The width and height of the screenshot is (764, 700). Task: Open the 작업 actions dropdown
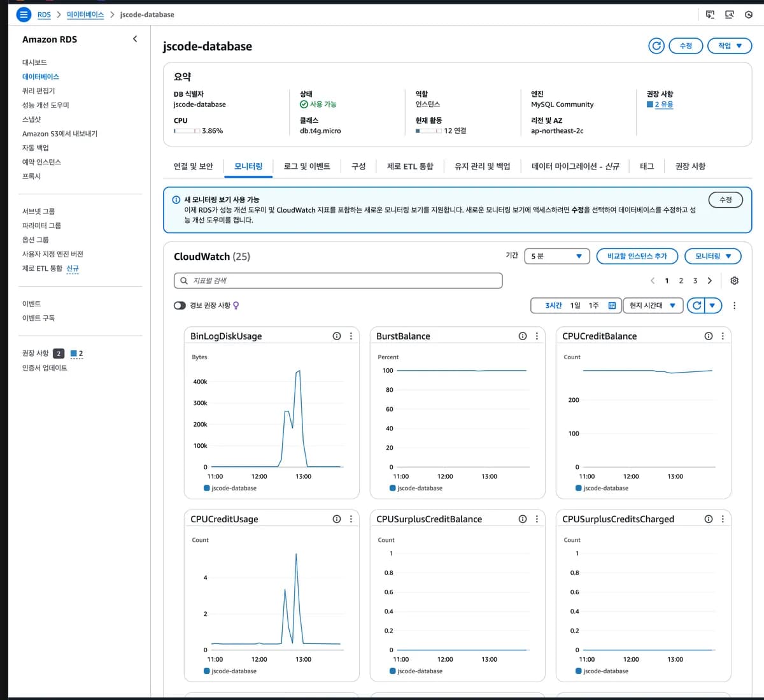[730, 46]
